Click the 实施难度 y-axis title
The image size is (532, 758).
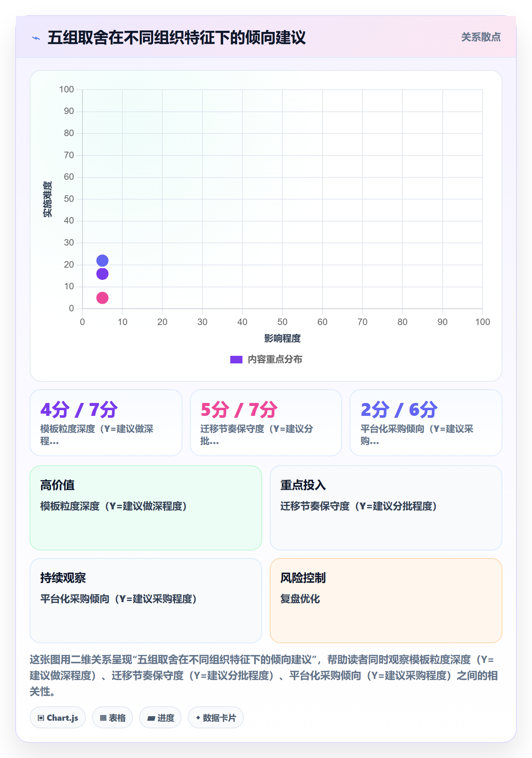(x=47, y=199)
